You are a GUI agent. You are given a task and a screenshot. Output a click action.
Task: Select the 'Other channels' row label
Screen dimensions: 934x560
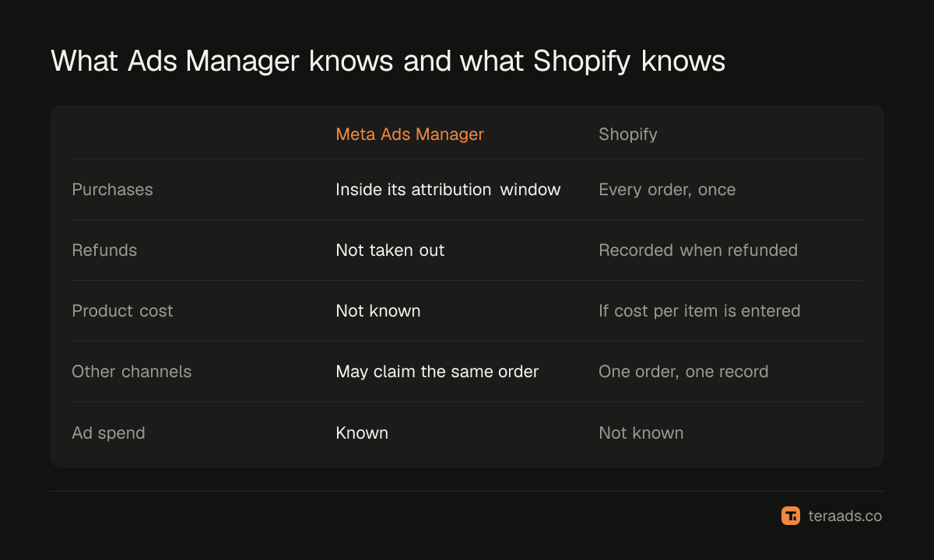[132, 372]
